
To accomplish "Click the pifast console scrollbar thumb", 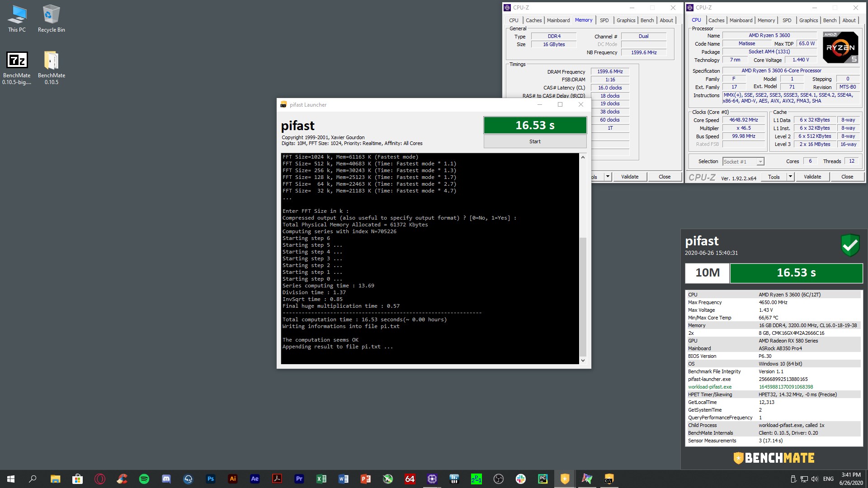I will (x=583, y=297).
